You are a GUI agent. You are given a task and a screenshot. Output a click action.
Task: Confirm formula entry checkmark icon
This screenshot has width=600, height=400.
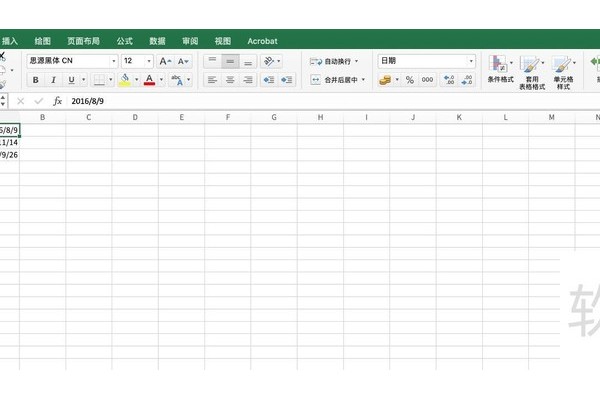tap(39, 101)
